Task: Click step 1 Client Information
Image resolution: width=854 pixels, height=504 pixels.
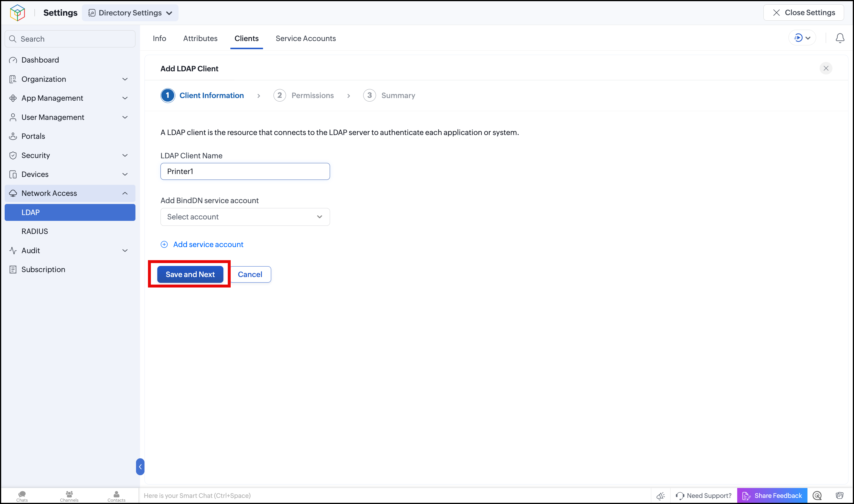Action: tap(202, 95)
